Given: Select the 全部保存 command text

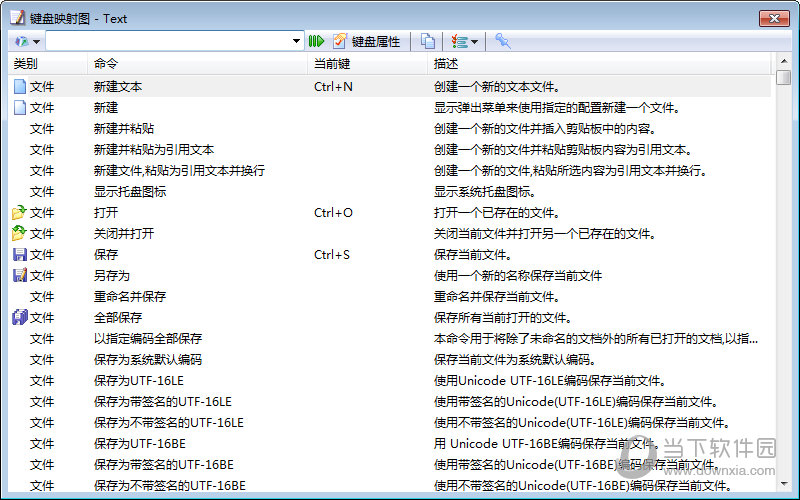Looking at the screenshot, I should pos(118,317).
